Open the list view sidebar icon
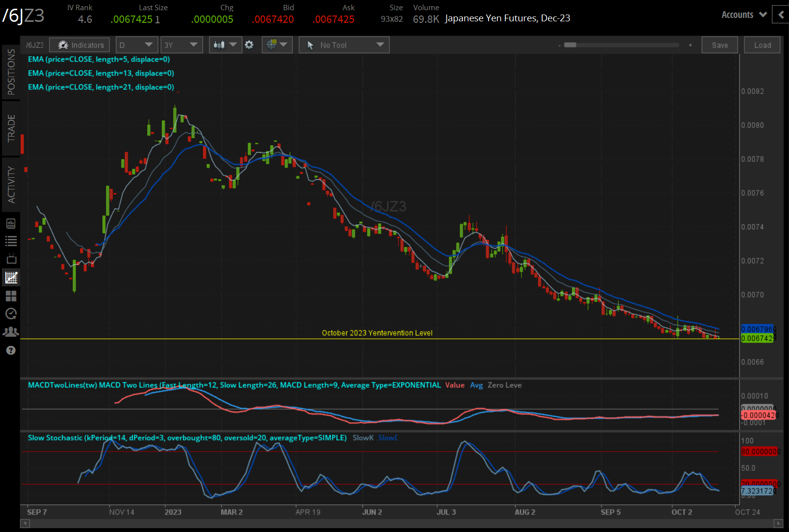 11,241
